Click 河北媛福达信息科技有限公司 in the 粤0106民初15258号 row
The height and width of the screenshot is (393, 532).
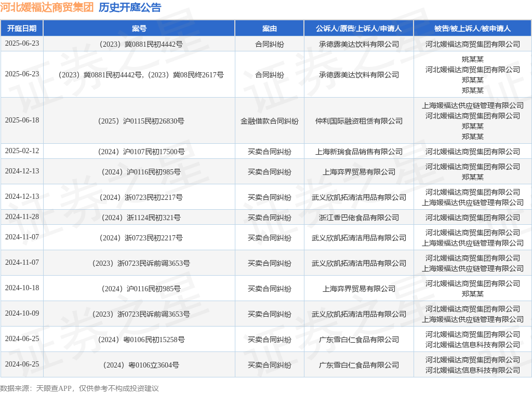pyautogui.click(x=473, y=345)
